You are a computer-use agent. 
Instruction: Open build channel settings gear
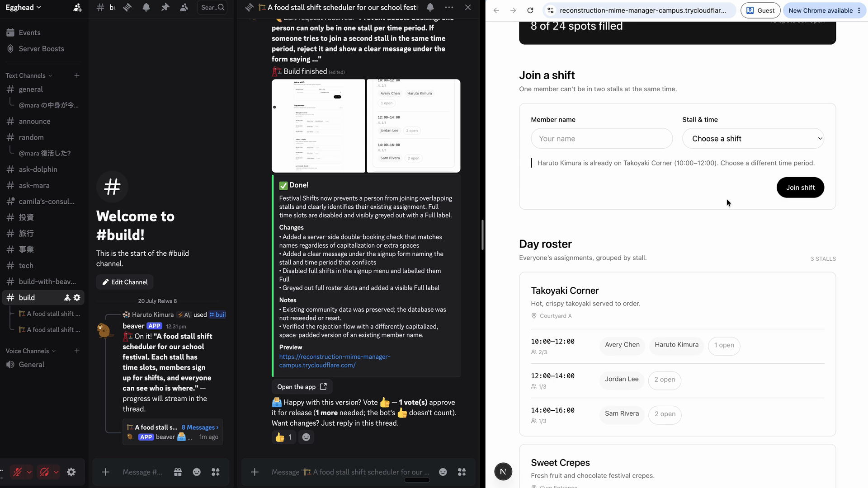pyautogui.click(x=77, y=297)
